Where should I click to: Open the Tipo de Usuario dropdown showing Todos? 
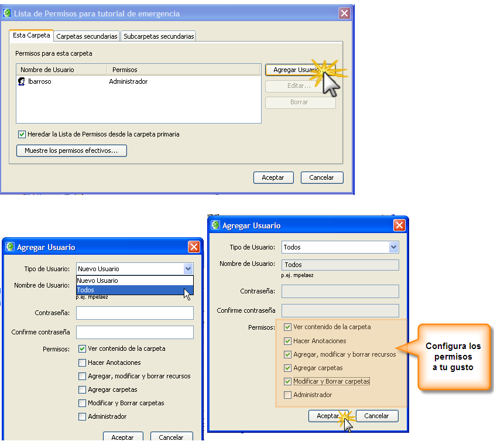[x=393, y=247]
